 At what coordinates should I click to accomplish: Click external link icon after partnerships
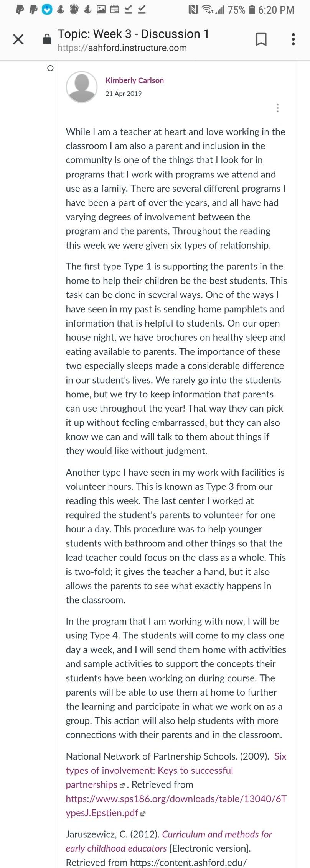122,785
